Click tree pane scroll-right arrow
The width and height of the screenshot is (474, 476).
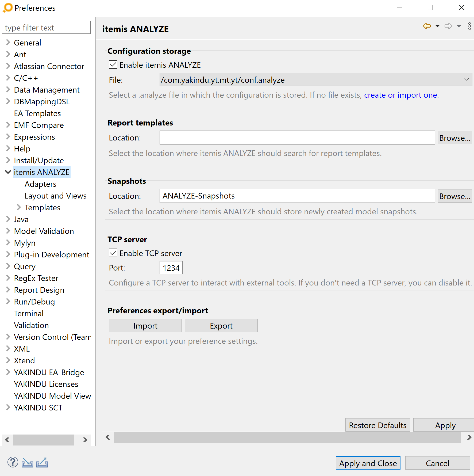tap(85, 440)
